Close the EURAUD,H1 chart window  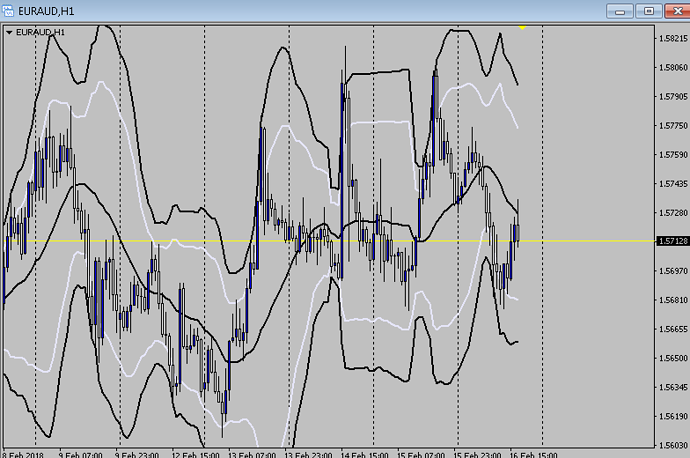tap(677, 11)
